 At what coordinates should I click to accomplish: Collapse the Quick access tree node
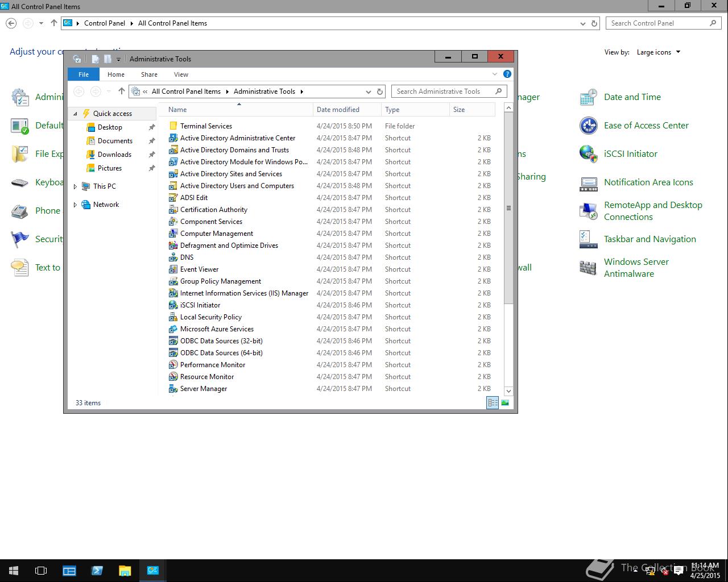tap(75, 114)
